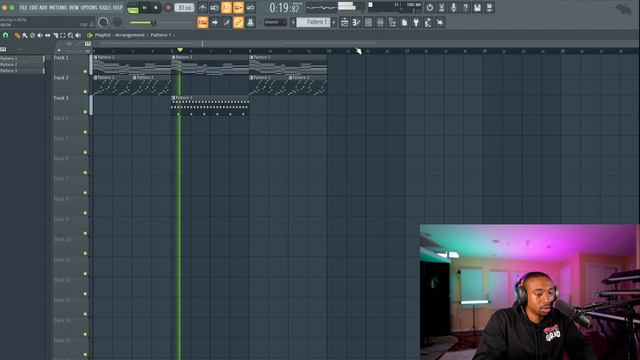640x360 pixels.
Task: Click the save project disk icon
Action: click(477, 8)
